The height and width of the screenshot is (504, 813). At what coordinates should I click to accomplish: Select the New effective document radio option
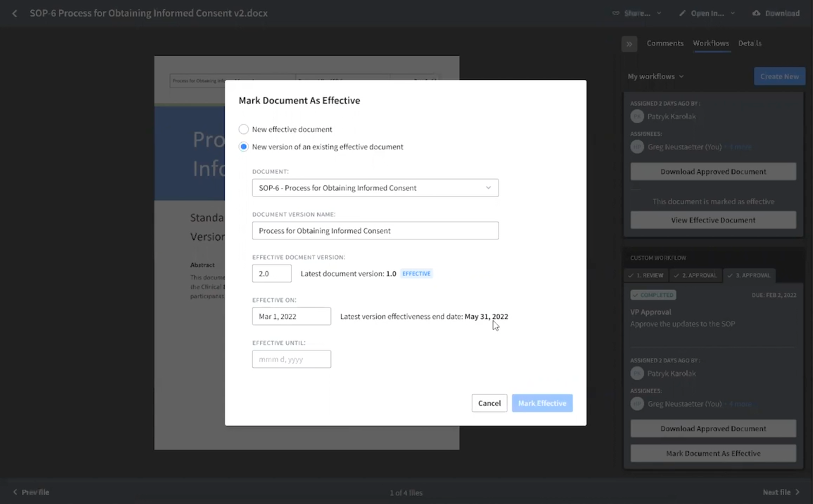coord(243,129)
